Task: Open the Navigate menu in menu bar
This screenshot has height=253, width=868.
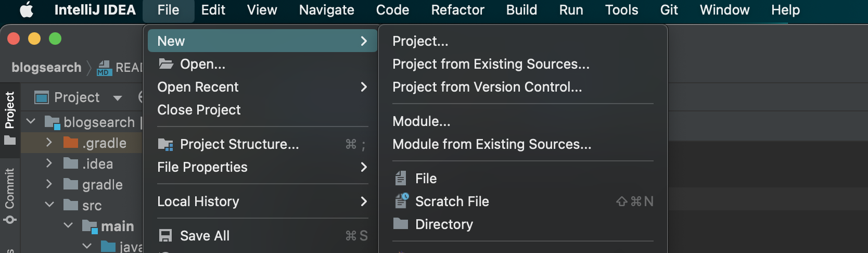Action: (326, 10)
